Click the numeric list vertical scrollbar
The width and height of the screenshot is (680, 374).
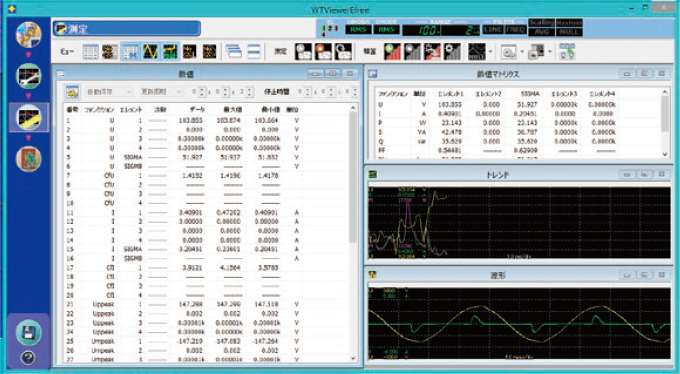point(353,233)
